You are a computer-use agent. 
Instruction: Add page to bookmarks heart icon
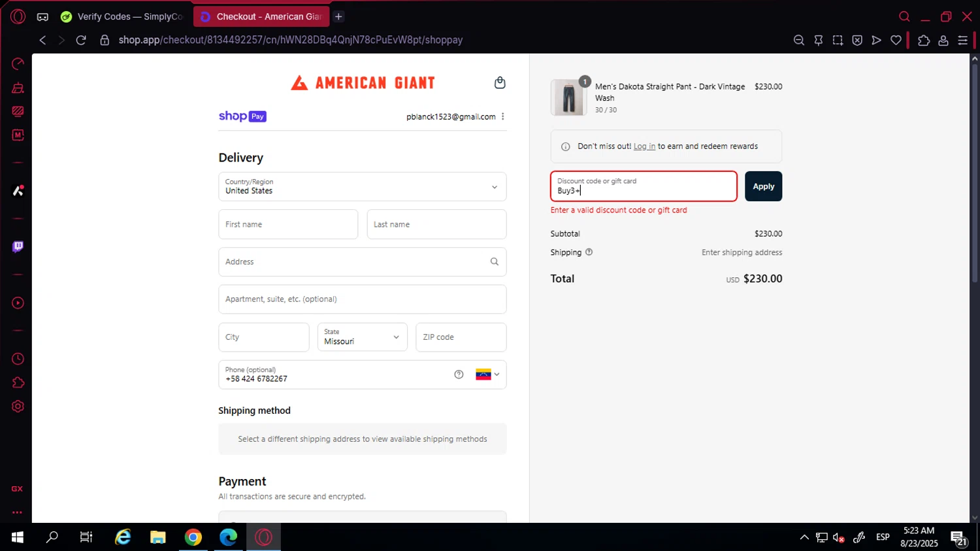point(896,40)
